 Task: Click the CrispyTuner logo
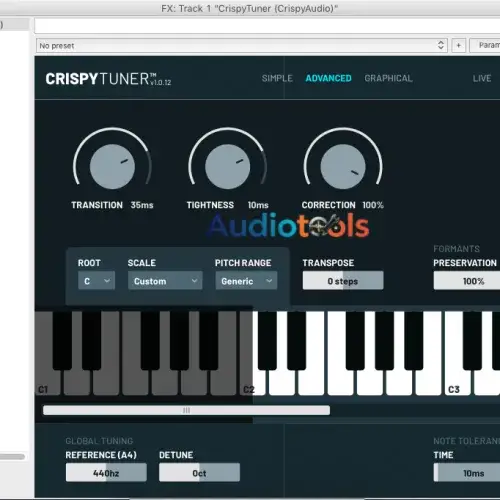(108, 79)
